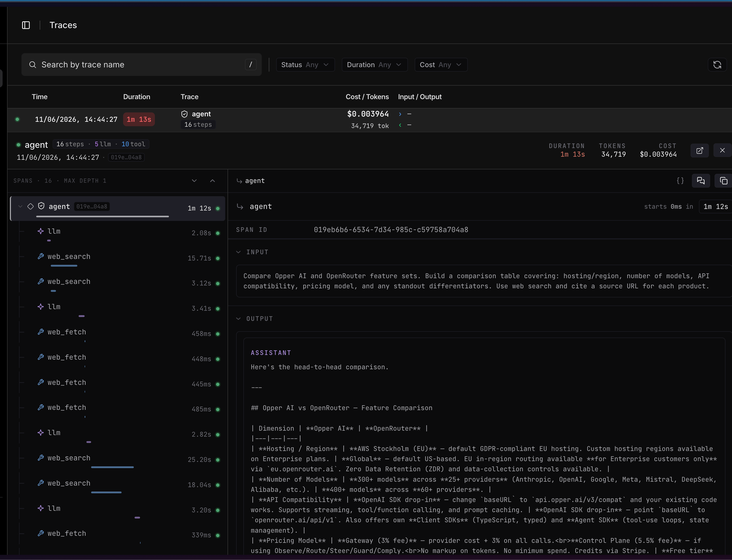Switch to the chat bubbles view icon
The height and width of the screenshot is (560, 732).
(x=701, y=181)
